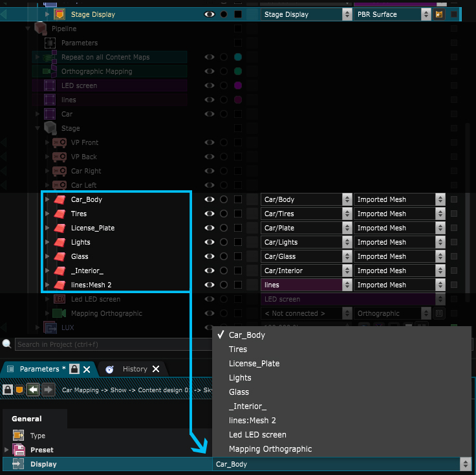Check the square box in Glass row

pos(238,257)
